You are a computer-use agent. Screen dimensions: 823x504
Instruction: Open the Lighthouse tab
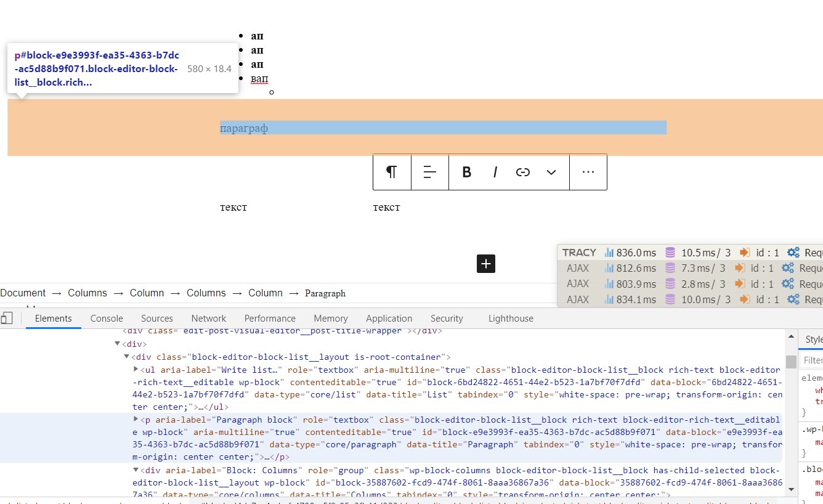[511, 319]
